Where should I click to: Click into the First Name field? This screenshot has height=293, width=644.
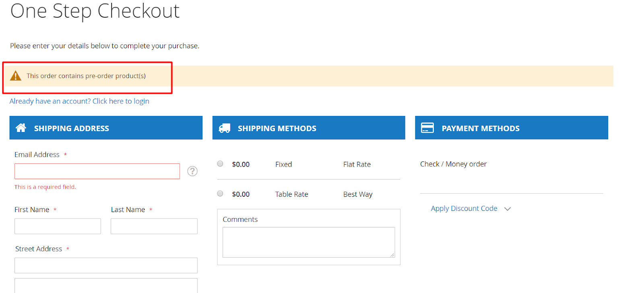coord(58,226)
